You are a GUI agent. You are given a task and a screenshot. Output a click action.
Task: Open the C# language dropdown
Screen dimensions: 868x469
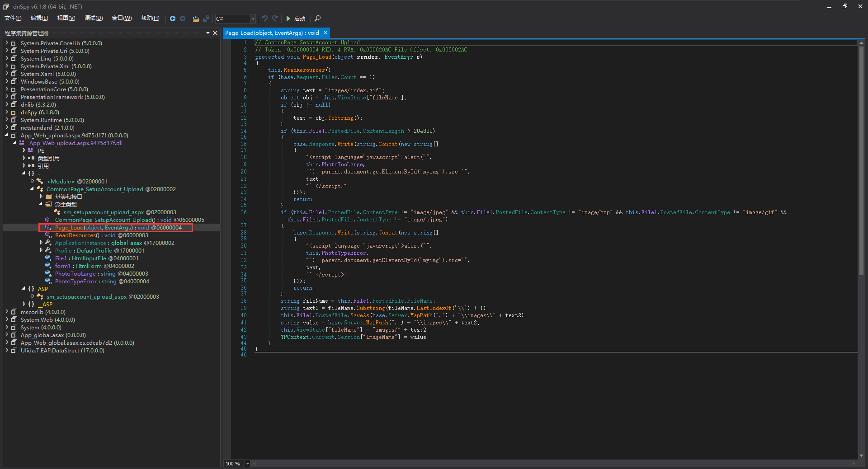253,19
